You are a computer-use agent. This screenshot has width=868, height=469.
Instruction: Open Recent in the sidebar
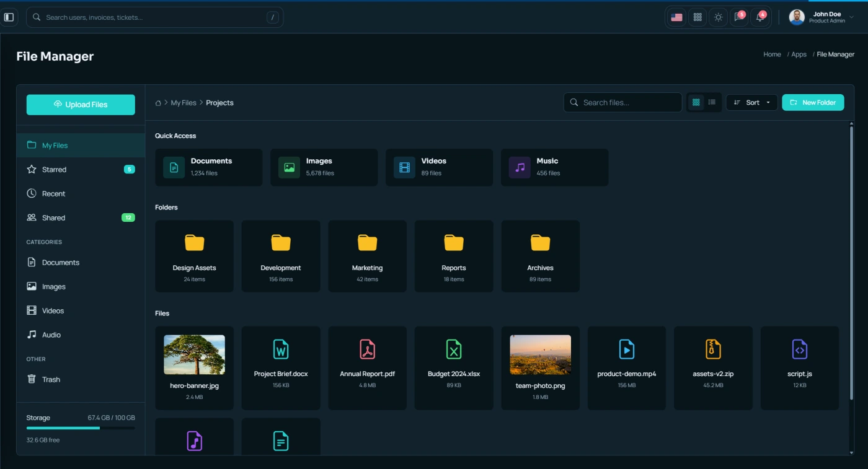81,194
